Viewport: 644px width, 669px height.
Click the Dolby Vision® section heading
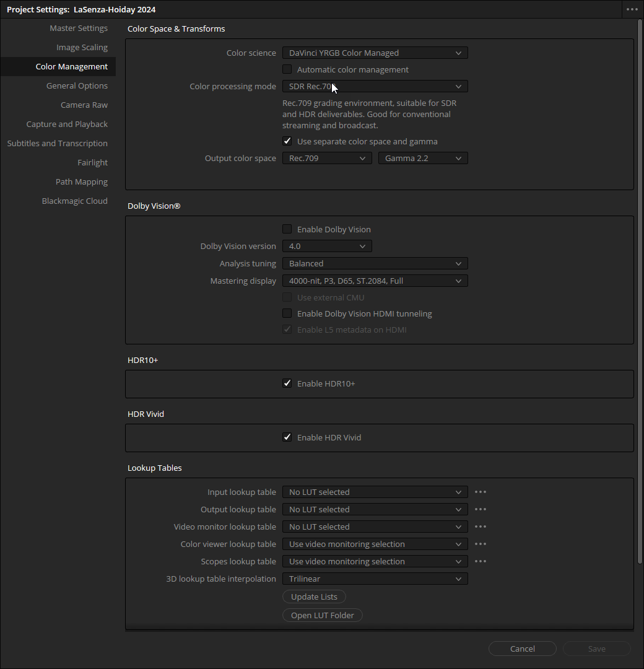pyautogui.click(x=154, y=206)
